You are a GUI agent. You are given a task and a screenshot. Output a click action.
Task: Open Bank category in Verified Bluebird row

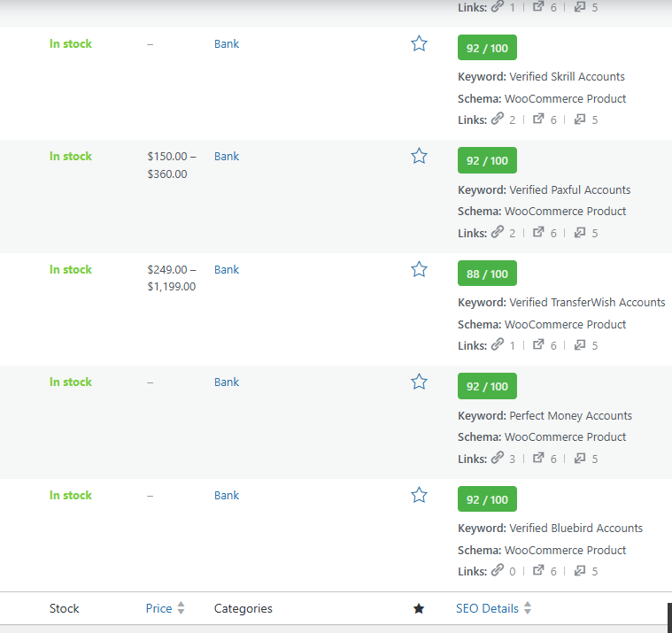coord(227,495)
